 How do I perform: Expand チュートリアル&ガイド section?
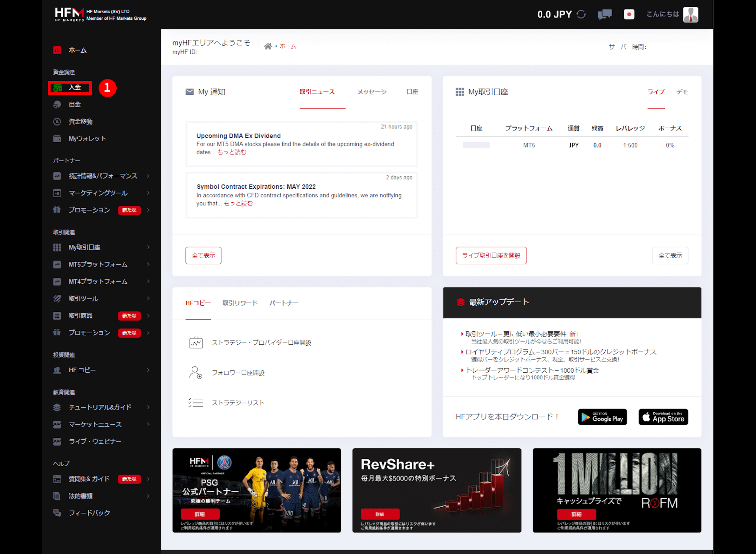(x=100, y=407)
